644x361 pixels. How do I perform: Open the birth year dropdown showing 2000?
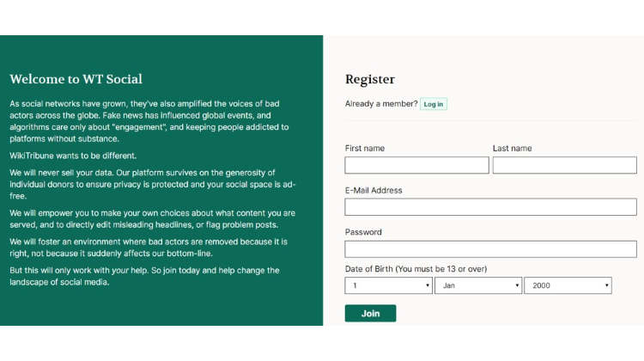click(x=568, y=285)
